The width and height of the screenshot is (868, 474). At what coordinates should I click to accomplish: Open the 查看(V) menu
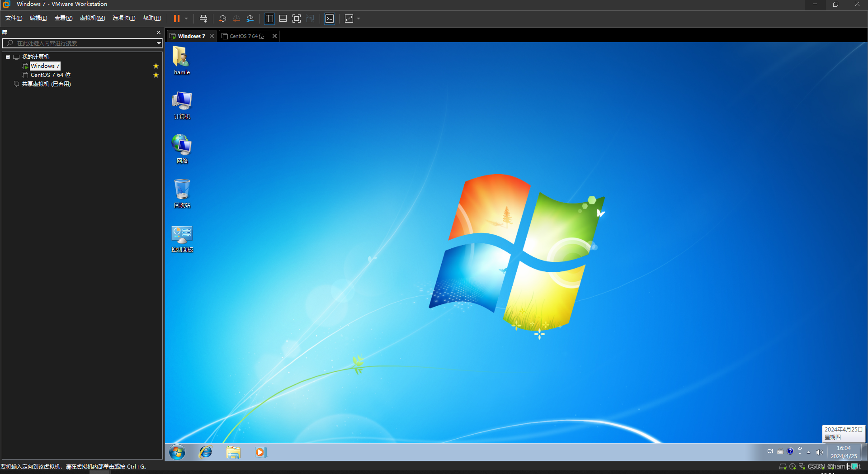pyautogui.click(x=63, y=18)
